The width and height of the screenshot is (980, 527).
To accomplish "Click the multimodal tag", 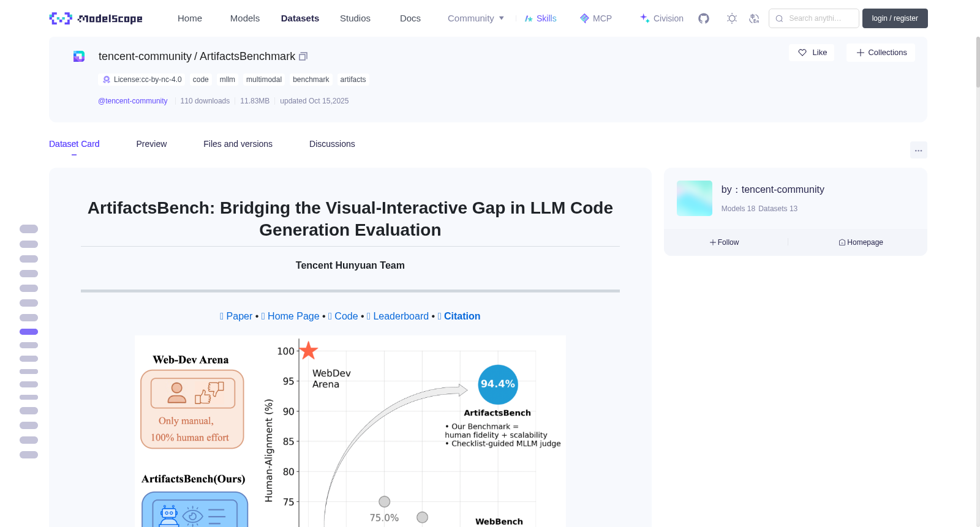I will [264, 80].
